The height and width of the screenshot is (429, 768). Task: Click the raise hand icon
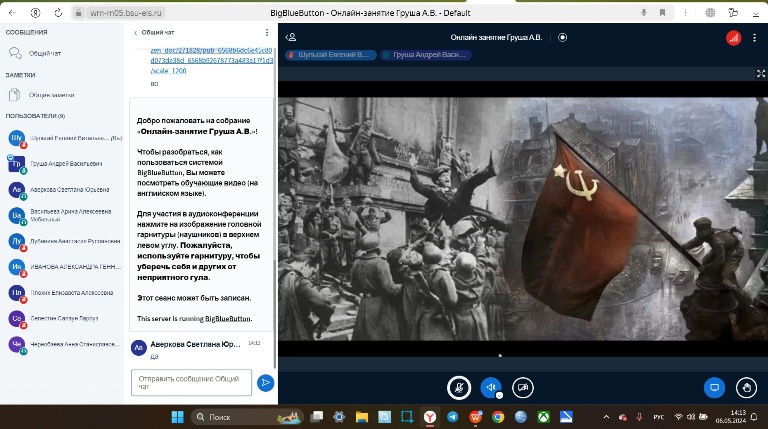click(746, 387)
